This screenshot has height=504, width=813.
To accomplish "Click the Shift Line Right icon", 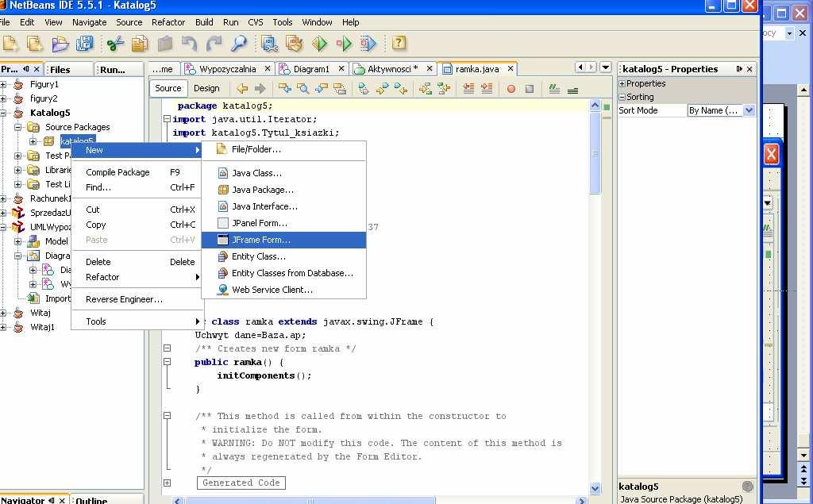I will 487,89.
